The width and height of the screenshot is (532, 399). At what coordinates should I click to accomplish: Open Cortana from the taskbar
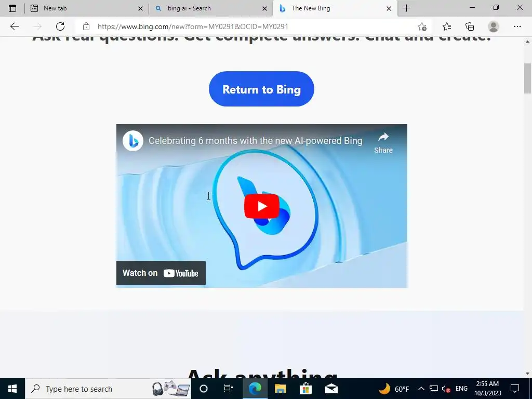[x=204, y=389]
